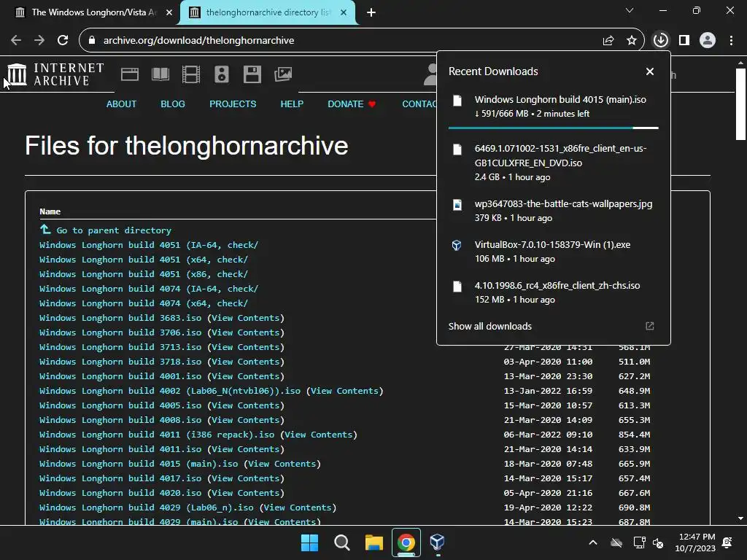
Task: Open the Internet Archive home logo
Action: click(x=55, y=74)
